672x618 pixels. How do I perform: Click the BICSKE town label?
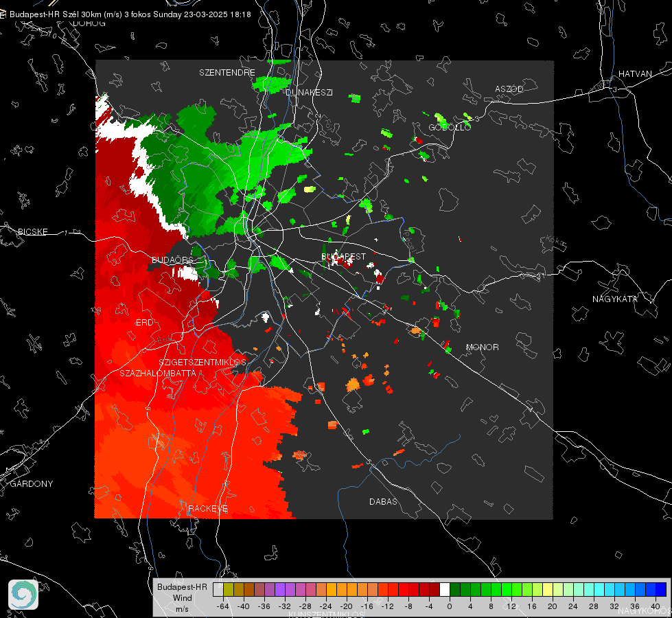(32, 231)
